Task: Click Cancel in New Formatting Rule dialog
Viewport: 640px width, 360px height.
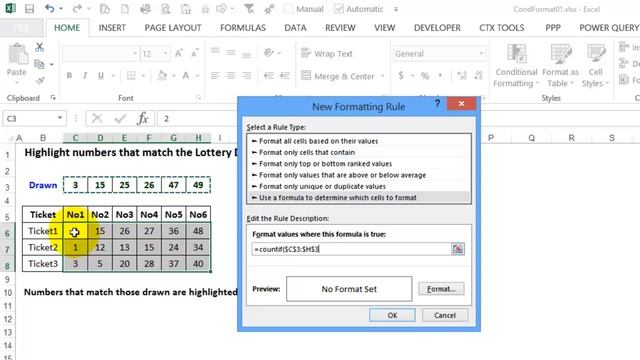Action: point(444,315)
